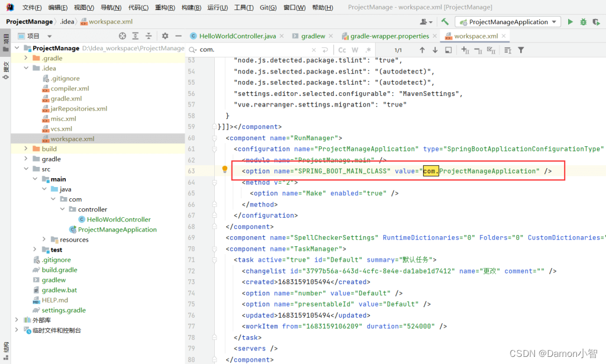The width and height of the screenshot is (606, 364).
Task: Collapse all nodes using the collapse icon
Action: [x=149, y=36]
